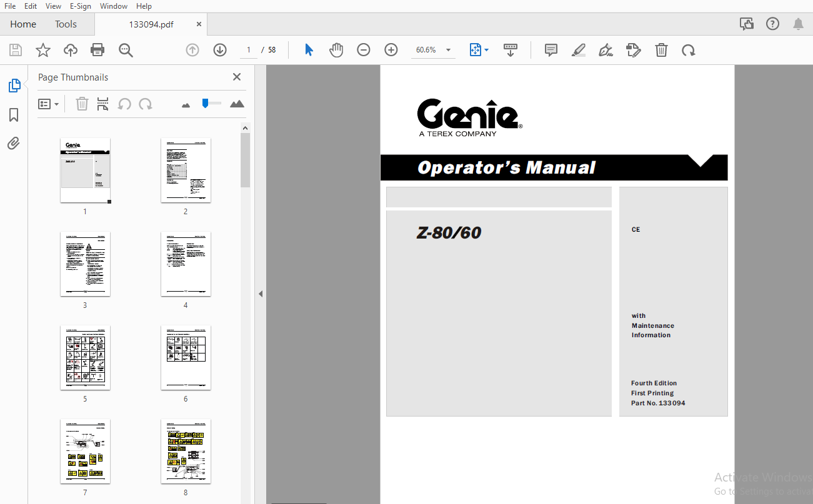Viewport: 813px width, 504px height.
Task: Rotate thumbnails clockwise
Action: (x=146, y=104)
